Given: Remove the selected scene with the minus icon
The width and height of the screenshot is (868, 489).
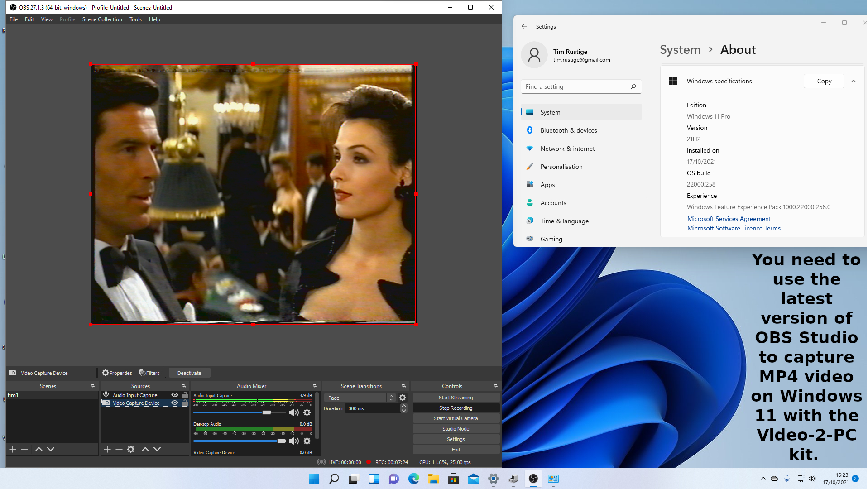Looking at the screenshot, I should pos(24,449).
